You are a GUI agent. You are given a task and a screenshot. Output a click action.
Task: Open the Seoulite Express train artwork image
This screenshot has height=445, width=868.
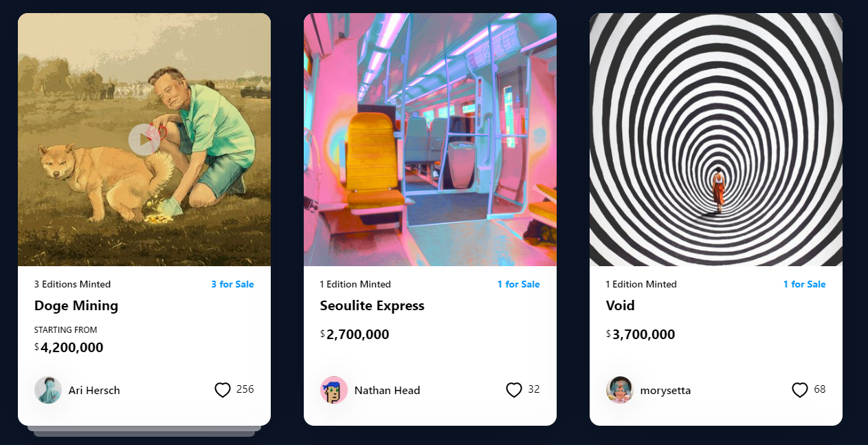(430, 140)
